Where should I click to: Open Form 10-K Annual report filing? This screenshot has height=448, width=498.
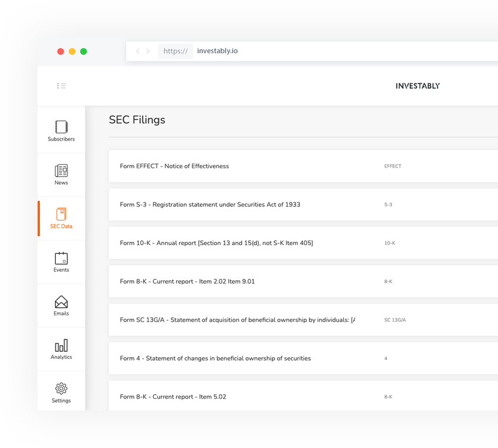216,243
